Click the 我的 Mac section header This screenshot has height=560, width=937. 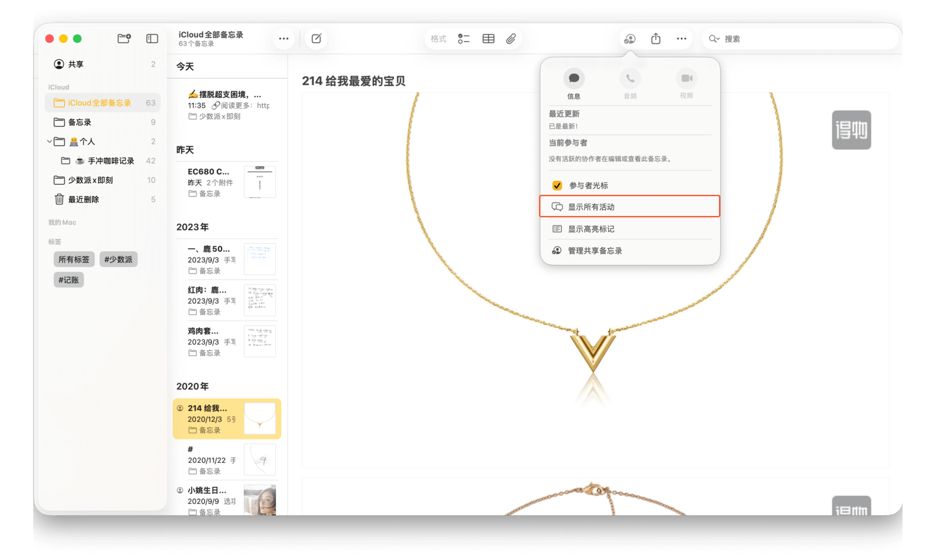(x=62, y=222)
